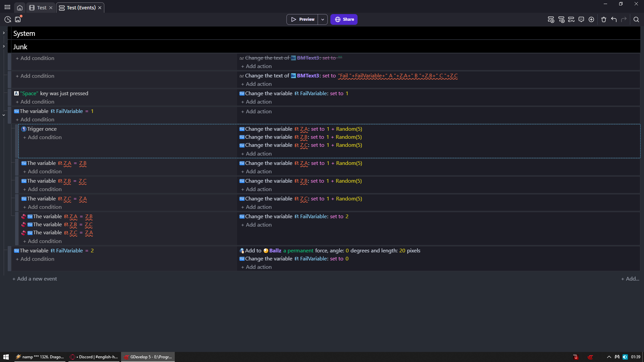Viewport: 644px width, 362px height.
Task: Open the hamburger main menu
Action: 7,7
